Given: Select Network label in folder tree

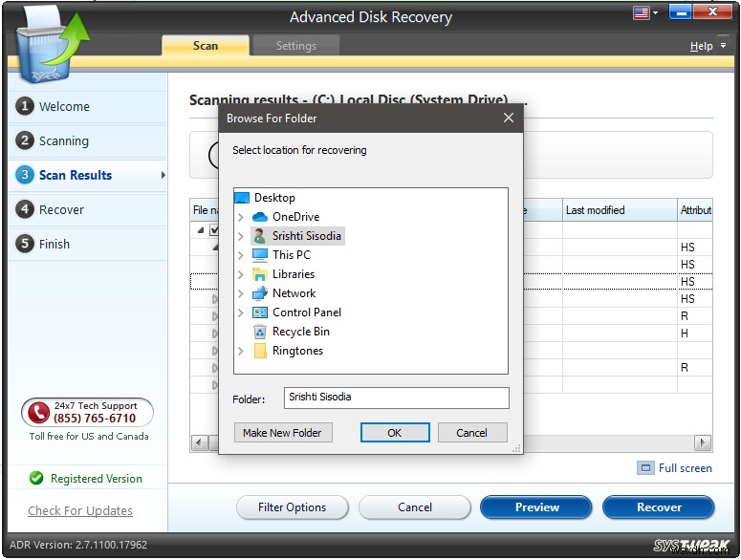Looking at the screenshot, I should click(x=294, y=293).
